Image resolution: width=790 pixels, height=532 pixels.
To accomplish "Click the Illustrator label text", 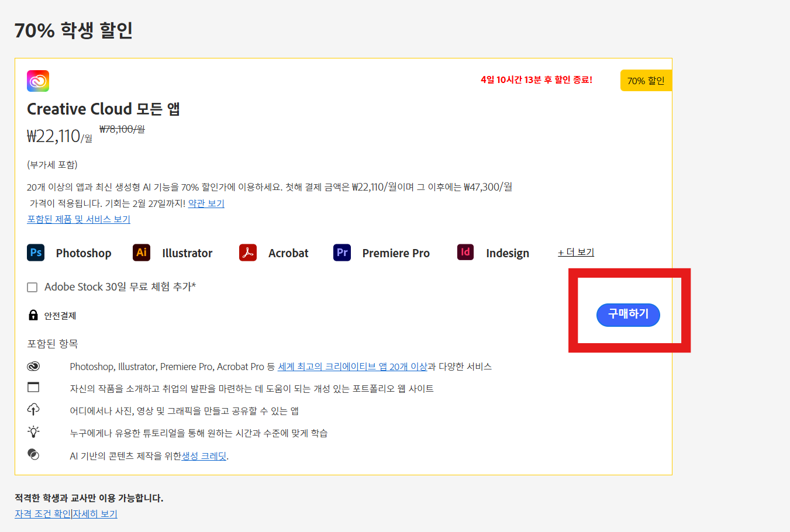I will 187,253.
